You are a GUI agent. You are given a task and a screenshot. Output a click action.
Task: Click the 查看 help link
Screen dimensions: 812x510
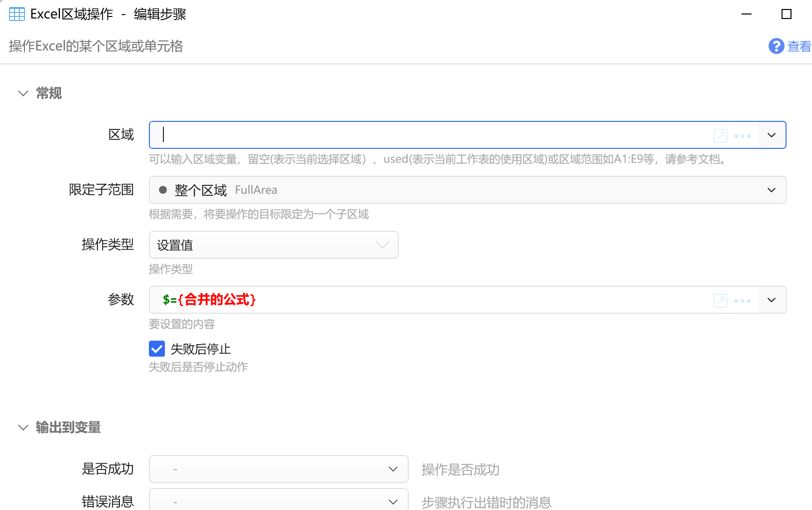coord(799,46)
